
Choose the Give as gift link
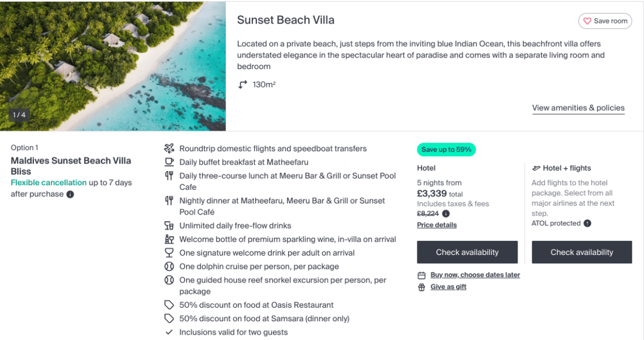tap(448, 287)
